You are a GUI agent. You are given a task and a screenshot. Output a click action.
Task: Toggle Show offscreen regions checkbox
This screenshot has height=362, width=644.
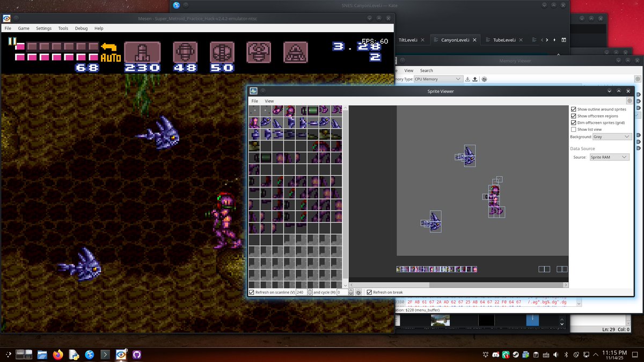(574, 116)
